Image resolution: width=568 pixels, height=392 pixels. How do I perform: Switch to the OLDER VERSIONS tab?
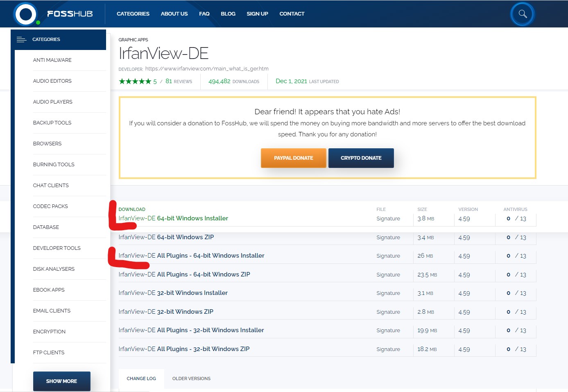coord(191,378)
